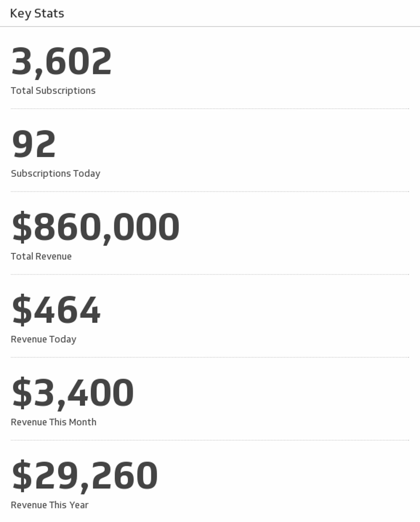The image size is (420, 522).
Task: Click the Subscriptions Today label
Action: [x=56, y=173]
